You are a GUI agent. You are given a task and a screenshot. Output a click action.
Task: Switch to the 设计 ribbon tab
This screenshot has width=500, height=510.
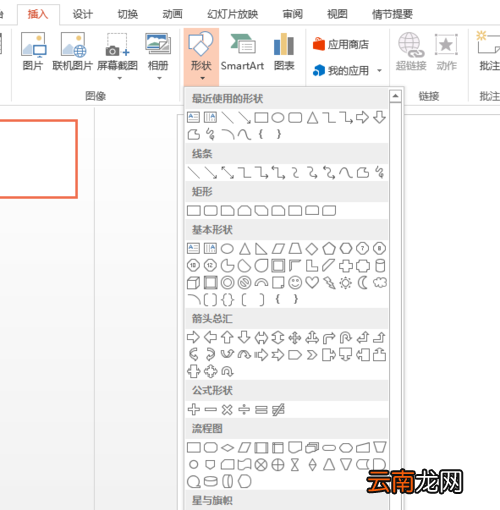(82, 14)
